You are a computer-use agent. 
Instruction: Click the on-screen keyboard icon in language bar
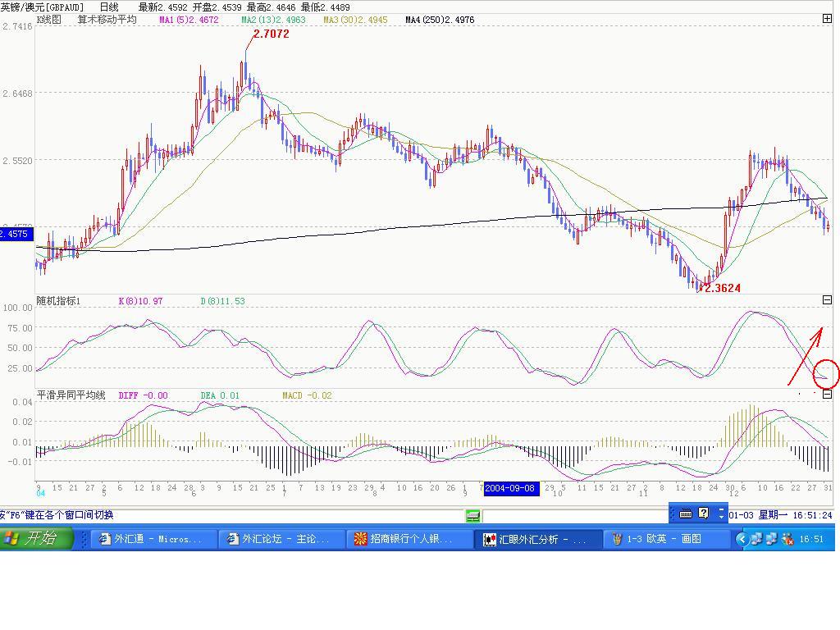point(685,514)
